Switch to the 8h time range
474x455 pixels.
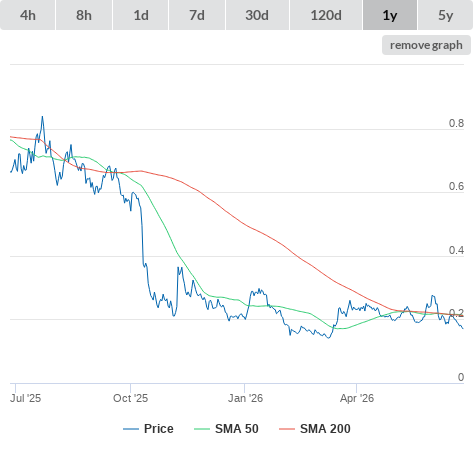(84, 15)
